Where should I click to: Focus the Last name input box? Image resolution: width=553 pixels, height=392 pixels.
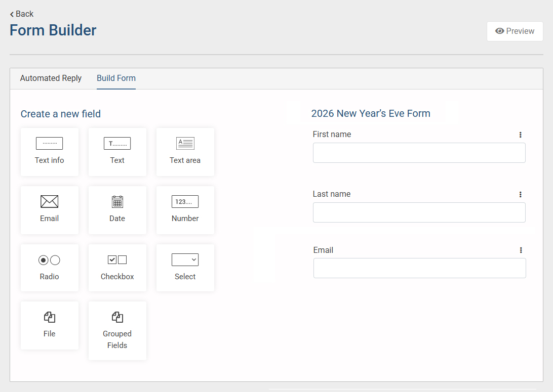click(419, 212)
